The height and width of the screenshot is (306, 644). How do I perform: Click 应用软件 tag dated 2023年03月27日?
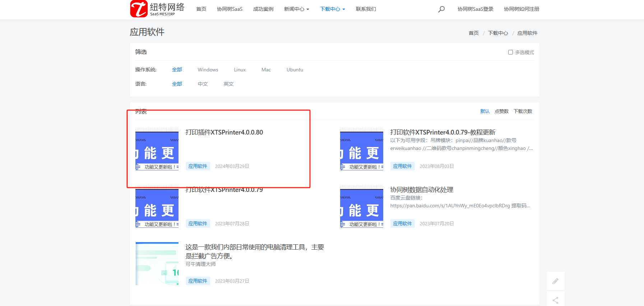coord(198,281)
